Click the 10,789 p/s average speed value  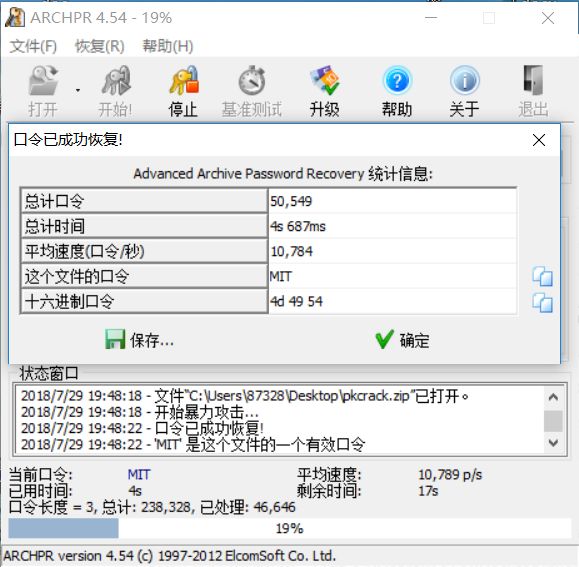click(x=450, y=474)
